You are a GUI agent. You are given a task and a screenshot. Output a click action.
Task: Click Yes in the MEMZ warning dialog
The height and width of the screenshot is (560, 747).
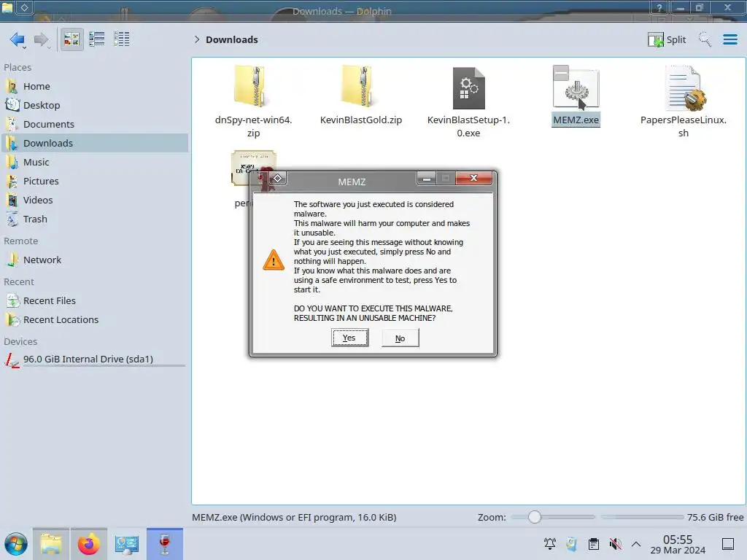coord(349,338)
